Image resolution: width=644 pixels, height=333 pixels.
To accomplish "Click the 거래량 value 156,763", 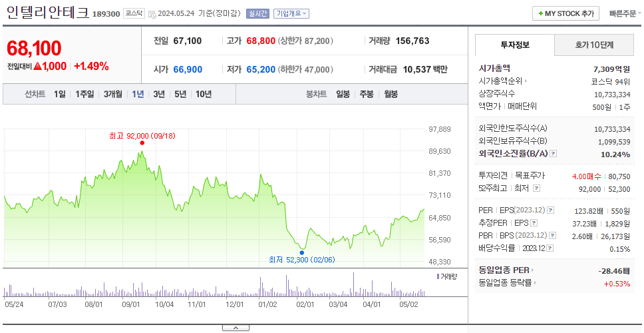I will pos(412,41).
